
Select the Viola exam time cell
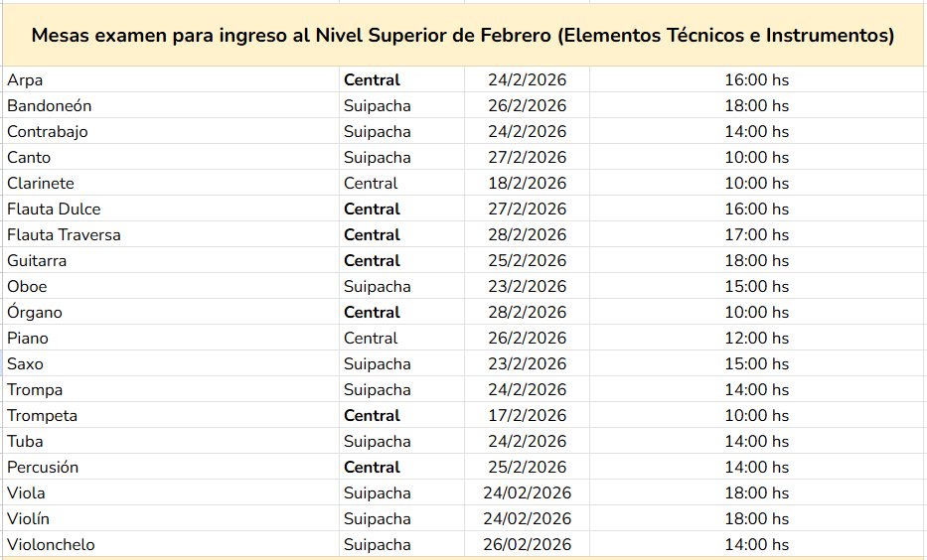[x=756, y=493]
